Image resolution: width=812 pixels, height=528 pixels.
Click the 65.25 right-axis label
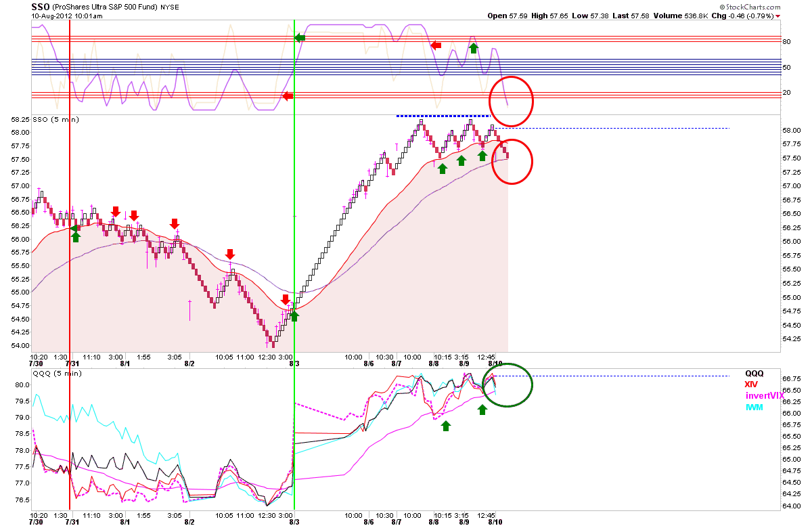pos(792,447)
